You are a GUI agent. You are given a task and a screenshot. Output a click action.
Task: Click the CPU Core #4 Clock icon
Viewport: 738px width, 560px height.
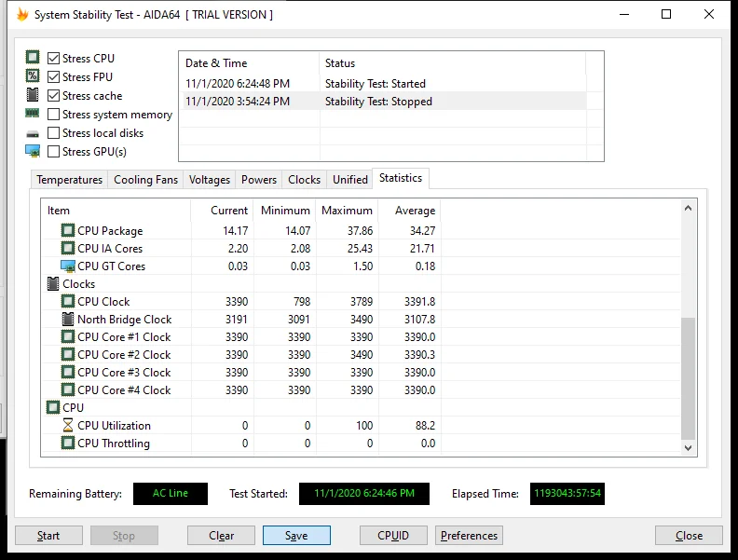(x=68, y=390)
